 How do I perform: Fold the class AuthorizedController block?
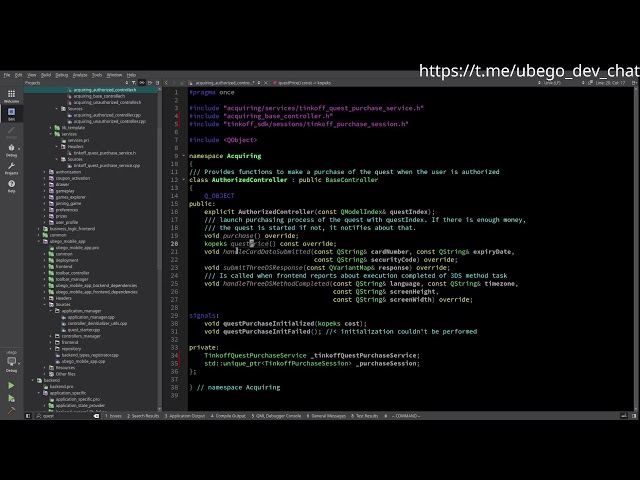(x=183, y=180)
